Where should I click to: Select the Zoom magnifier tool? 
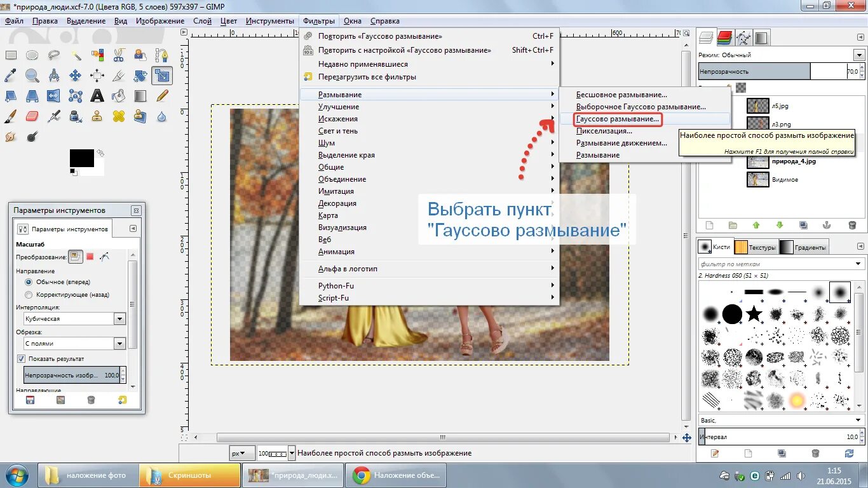tap(32, 76)
